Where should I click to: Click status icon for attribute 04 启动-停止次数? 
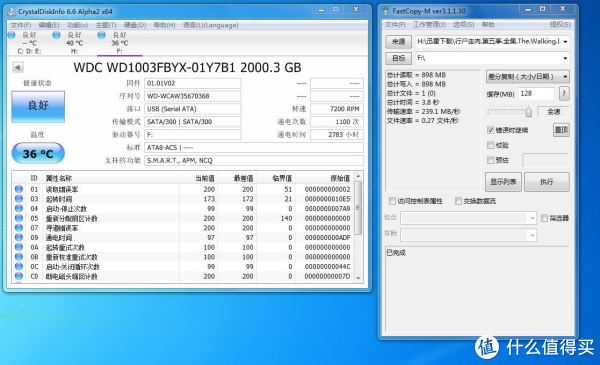[x=19, y=209]
